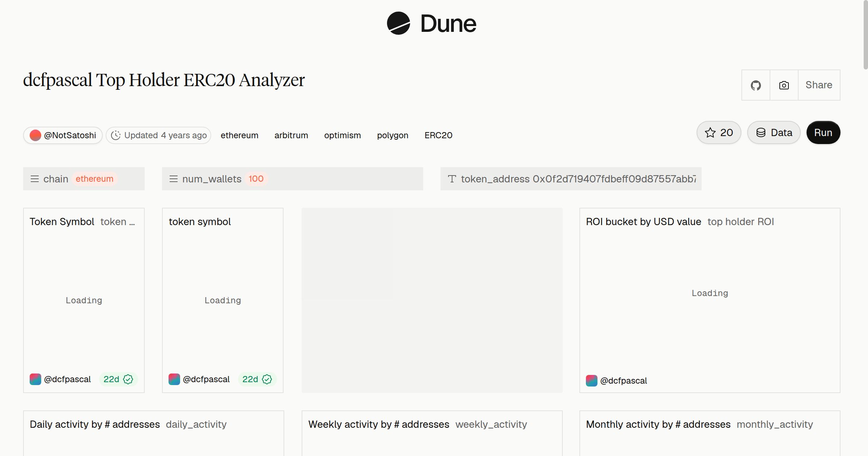
Task: Open the chain parameter dropdown
Action: tap(84, 179)
